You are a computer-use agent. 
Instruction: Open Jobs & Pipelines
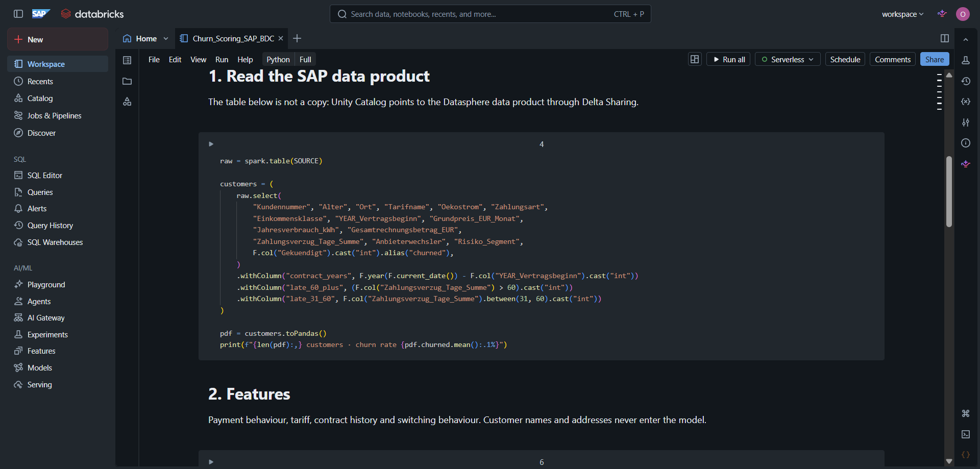[x=58, y=115]
